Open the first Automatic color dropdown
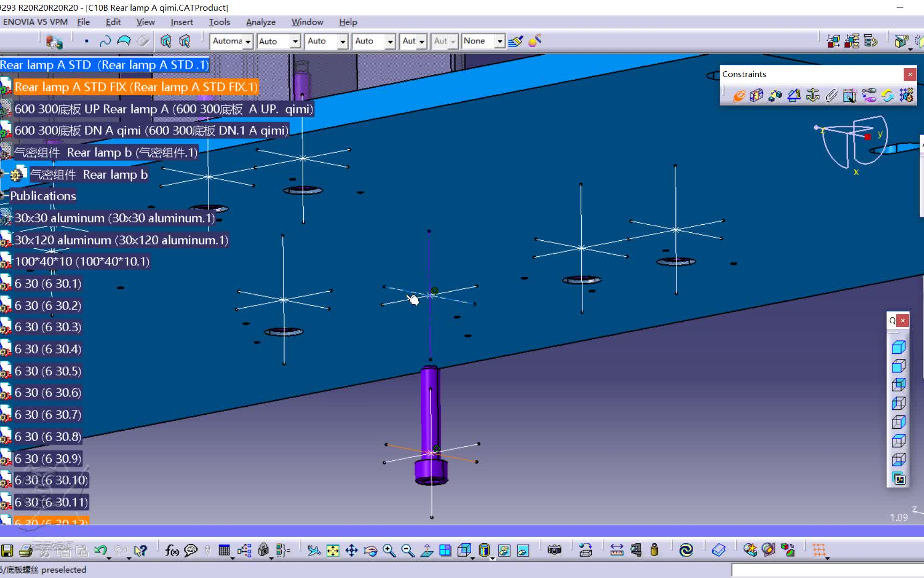 248,41
